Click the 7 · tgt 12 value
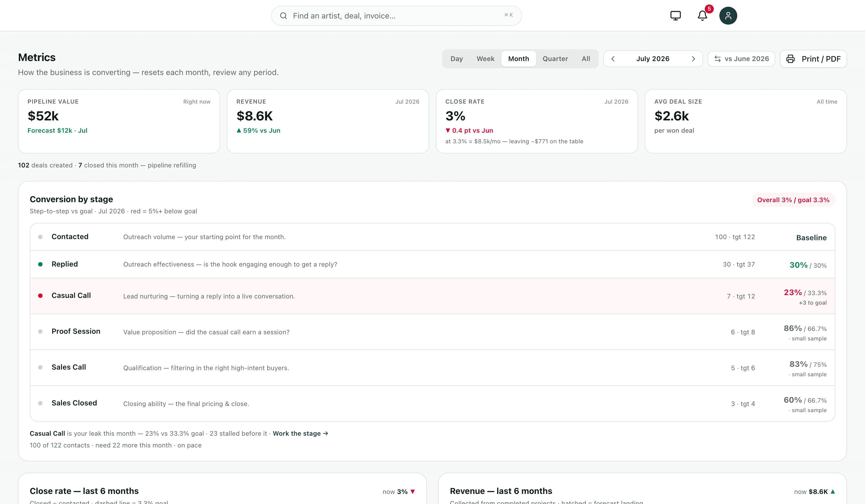Viewport: 865px width, 504px height. [741, 297]
